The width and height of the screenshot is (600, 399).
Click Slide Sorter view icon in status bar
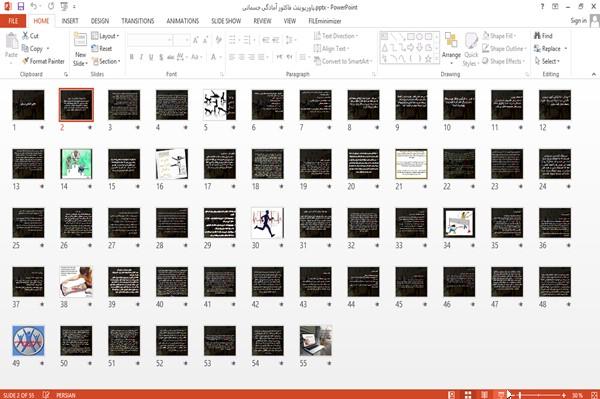coord(468,395)
